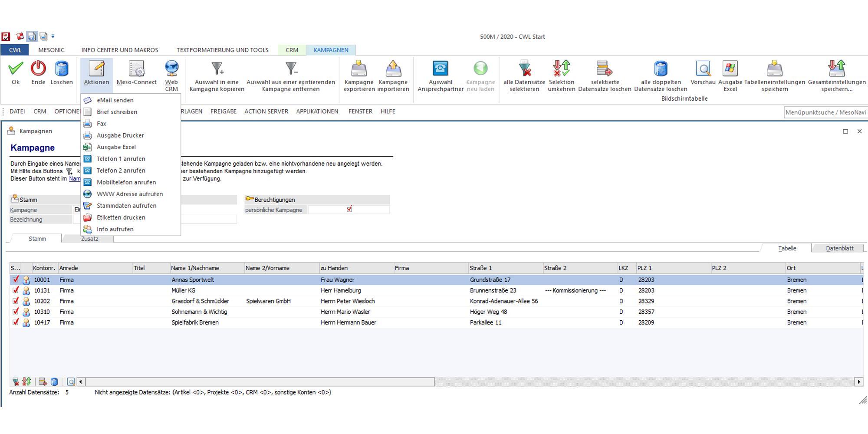Click horizontal scrollbar left arrow
This screenshot has height=434, width=868.
click(x=81, y=382)
